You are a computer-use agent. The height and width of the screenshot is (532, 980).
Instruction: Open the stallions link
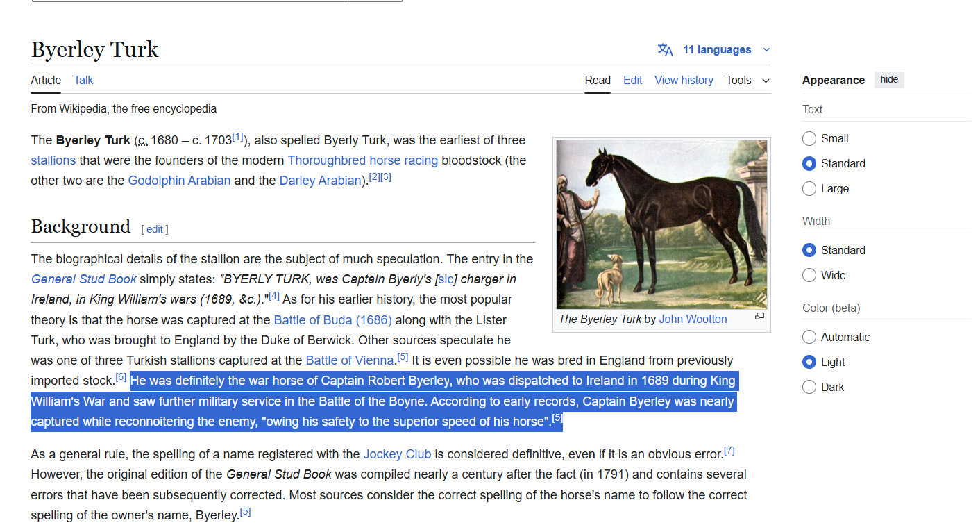53,160
